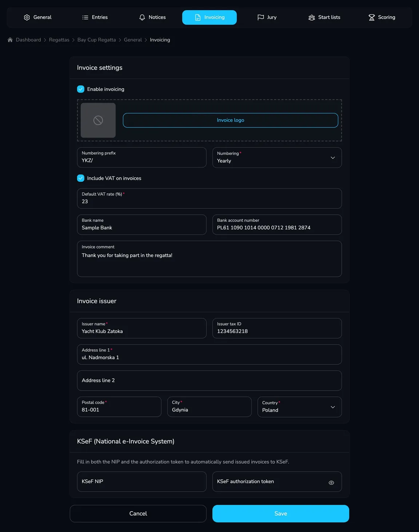Click the Invoicing breadcrumb text
The image size is (419, 532).
pos(160,40)
